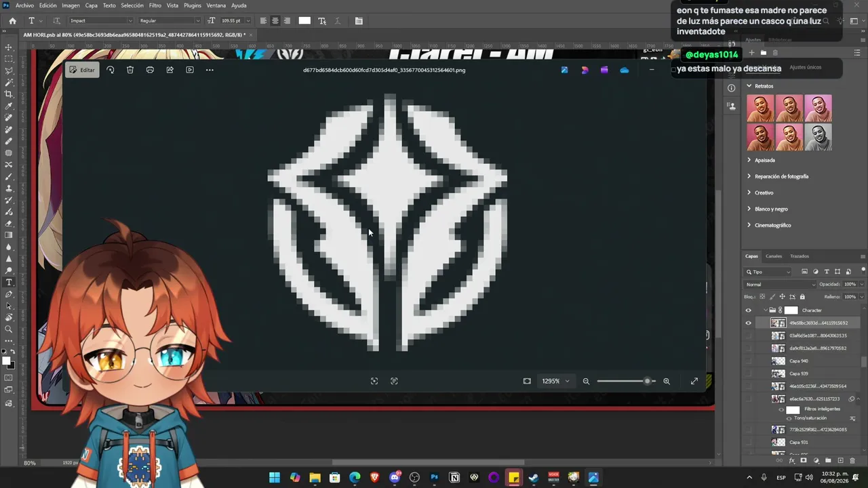The height and width of the screenshot is (488, 868).
Task: Show the Capa 940 layer
Action: (749, 361)
